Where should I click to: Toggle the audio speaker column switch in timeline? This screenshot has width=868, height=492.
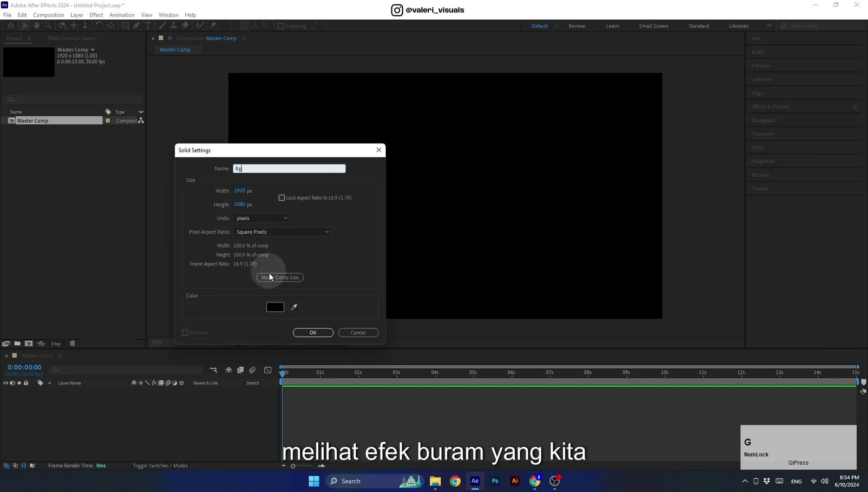tap(13, 383)
